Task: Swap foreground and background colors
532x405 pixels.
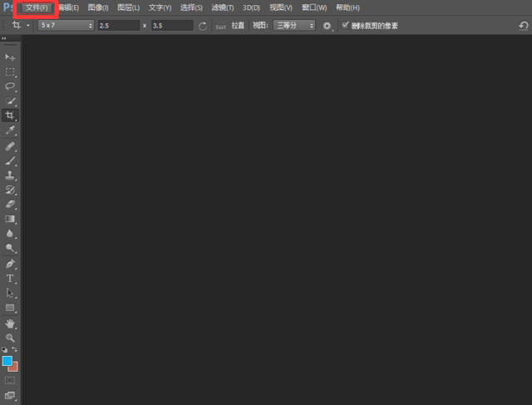Action: click(15, 349)
